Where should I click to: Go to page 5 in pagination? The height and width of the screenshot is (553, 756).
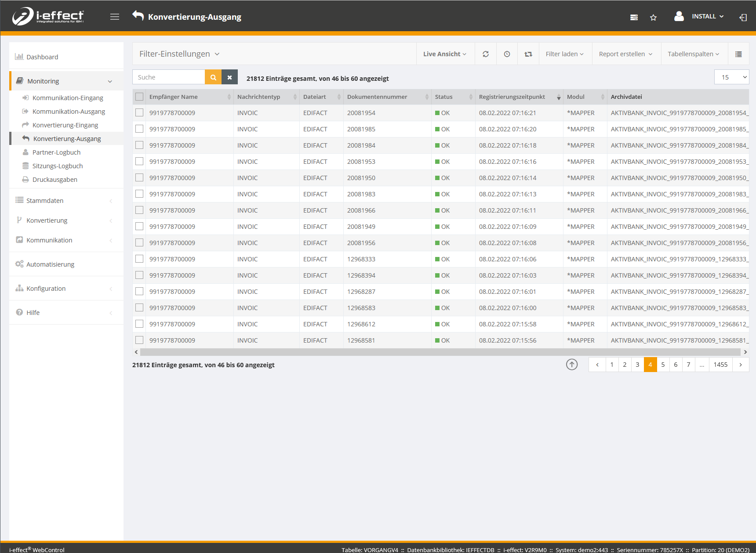663,365
